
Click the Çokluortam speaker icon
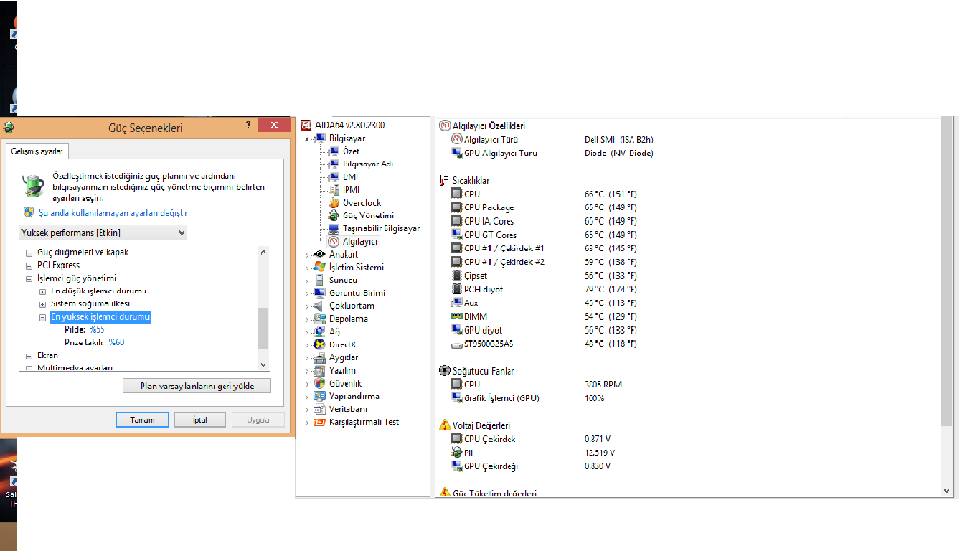(x=320, y=306)
